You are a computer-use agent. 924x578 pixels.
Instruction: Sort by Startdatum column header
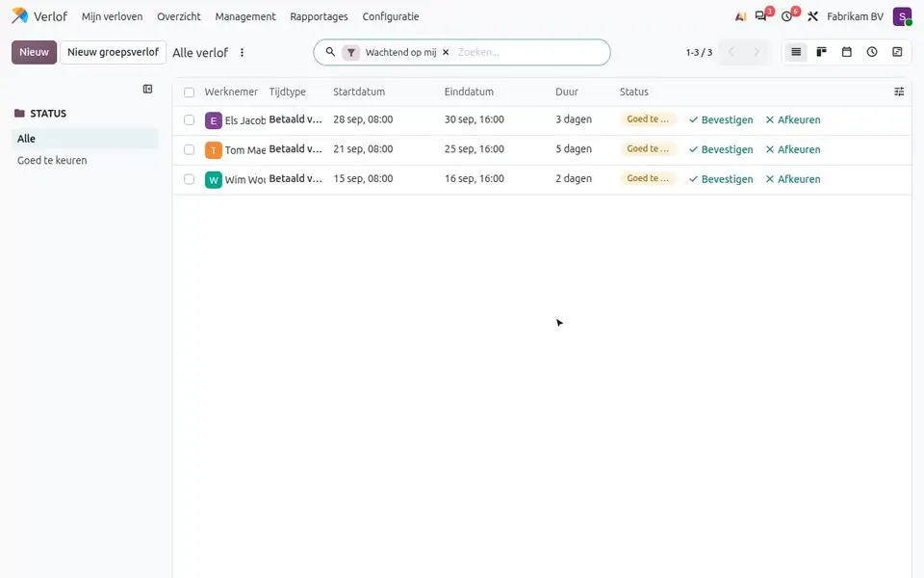pyautogui.click(x=359, y=92)
